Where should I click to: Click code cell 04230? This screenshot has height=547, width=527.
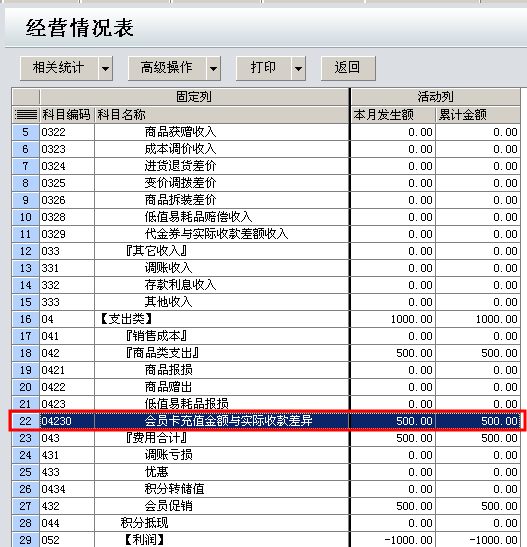pos(67,421)
